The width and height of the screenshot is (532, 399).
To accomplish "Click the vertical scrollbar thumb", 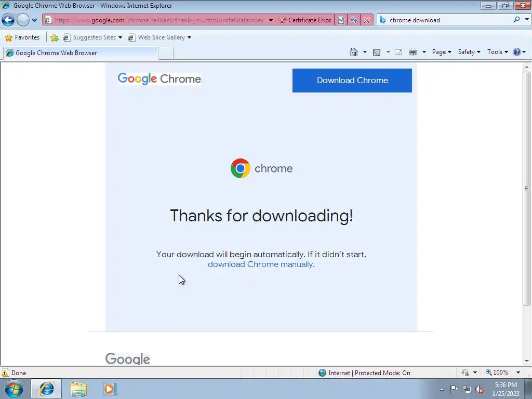I will pyautogui.click(x=527, y=188).
